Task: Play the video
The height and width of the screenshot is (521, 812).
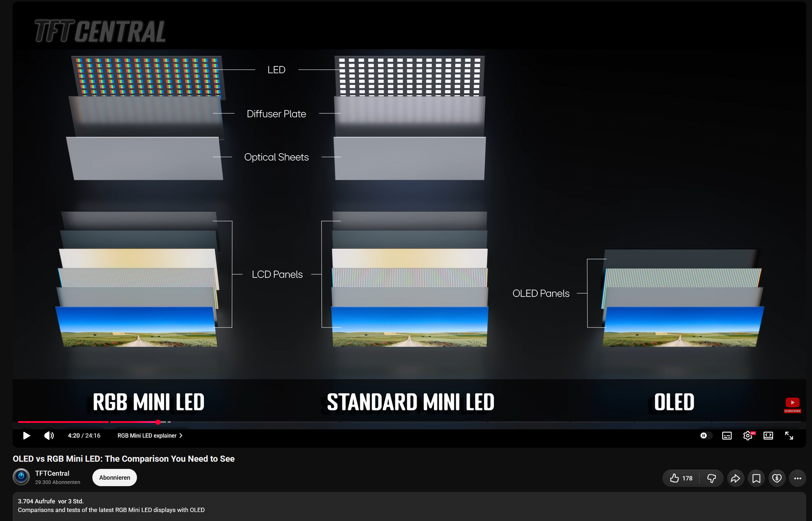Action: pyautogui.click(x=27, y=435)
